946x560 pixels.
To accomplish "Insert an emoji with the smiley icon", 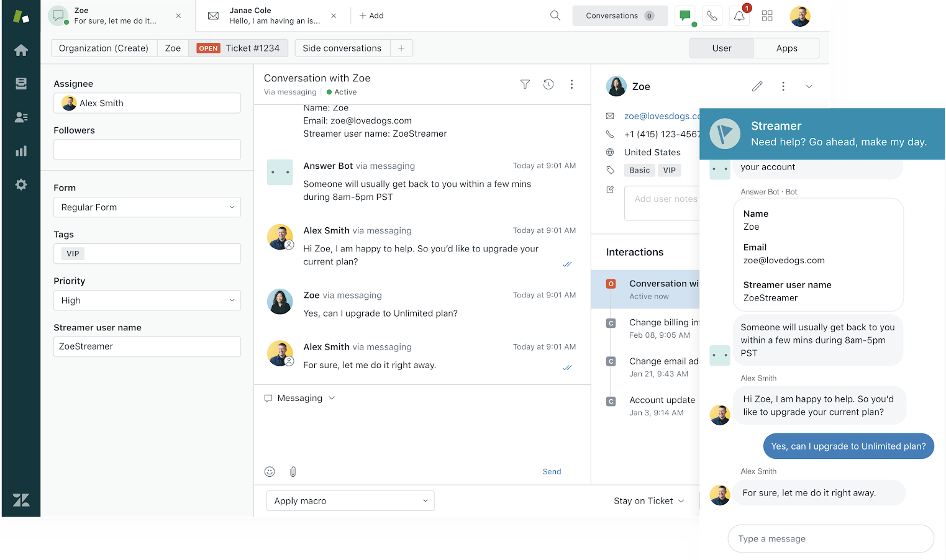I will 270,472.
